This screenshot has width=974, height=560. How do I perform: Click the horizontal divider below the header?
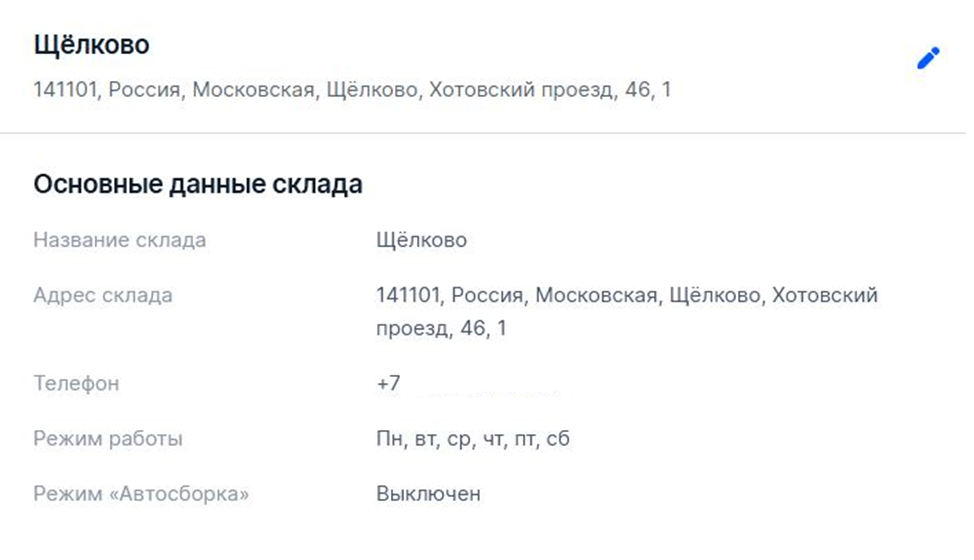[487, 133]
